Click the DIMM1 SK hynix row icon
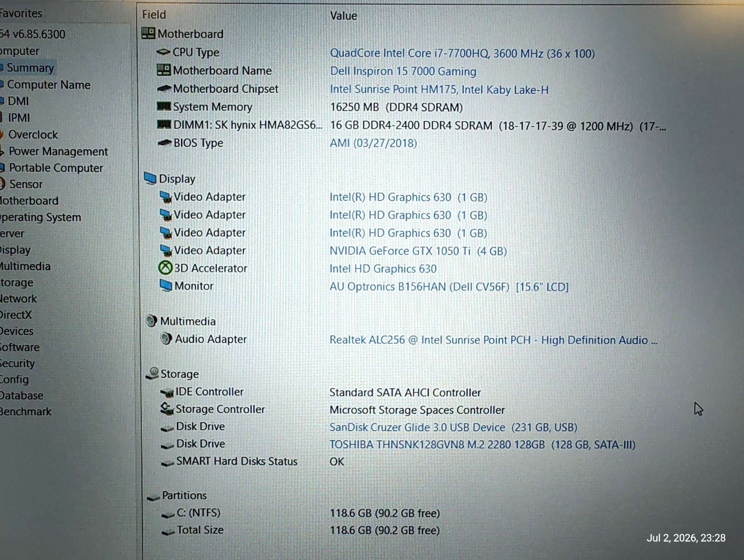Viewport: 744px width, 560px height. coord(164,125)
